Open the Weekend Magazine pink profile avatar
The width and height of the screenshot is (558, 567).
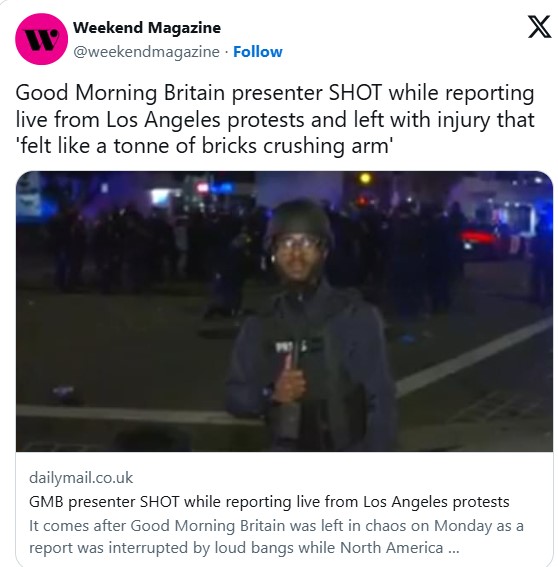[41, 39]
